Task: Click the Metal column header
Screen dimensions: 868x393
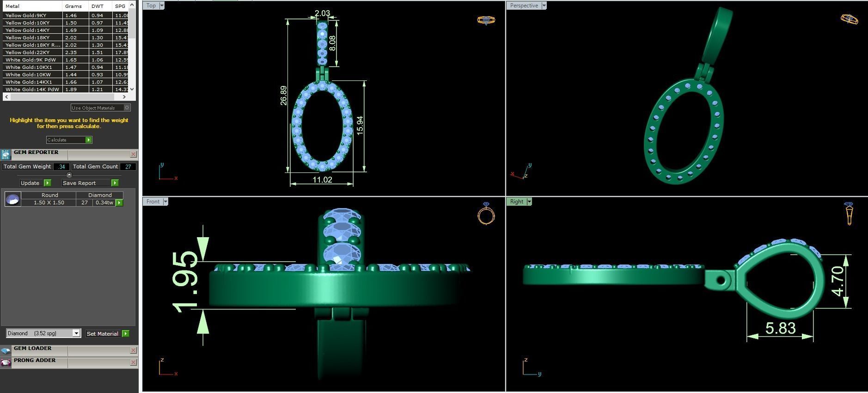Action: click(x=33, y=6)
